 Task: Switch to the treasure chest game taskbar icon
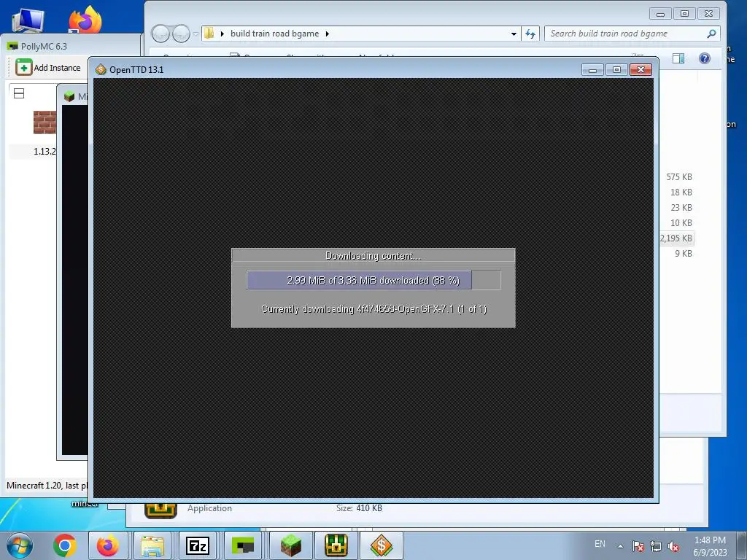point(336,545)
